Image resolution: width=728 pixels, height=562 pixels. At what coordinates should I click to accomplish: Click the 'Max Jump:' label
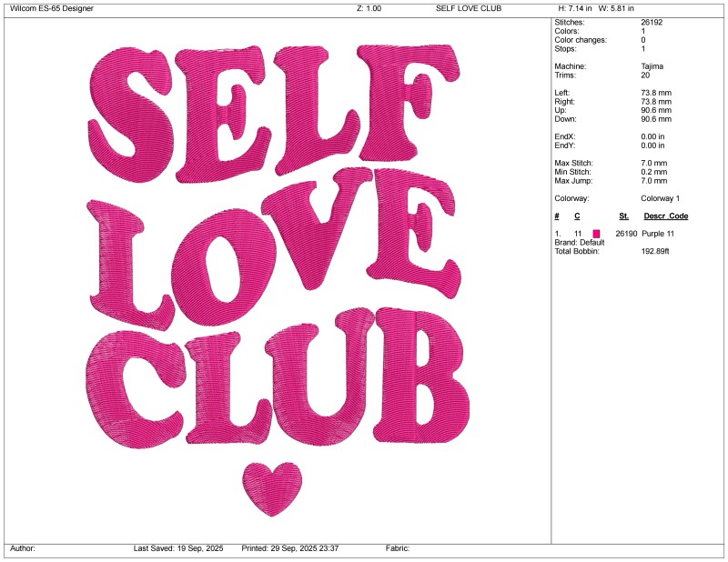coord(573,181)
